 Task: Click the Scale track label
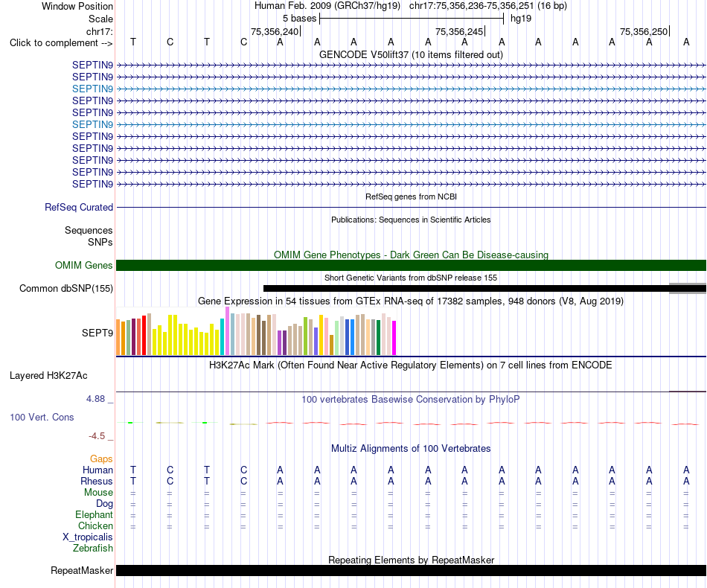(100, 19)
